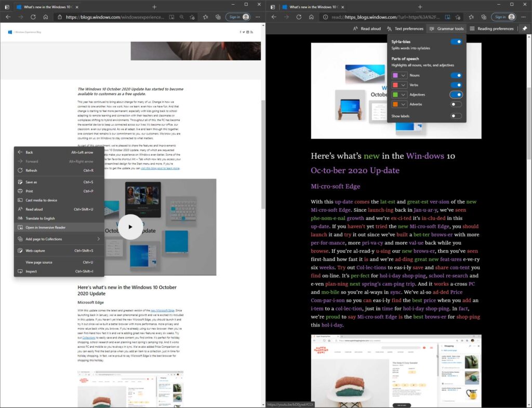Image resolution: width=532 pixels, height=408 pixels.
Task: Pin the Immersive Reader toolbar
Action: coord(525,29)
